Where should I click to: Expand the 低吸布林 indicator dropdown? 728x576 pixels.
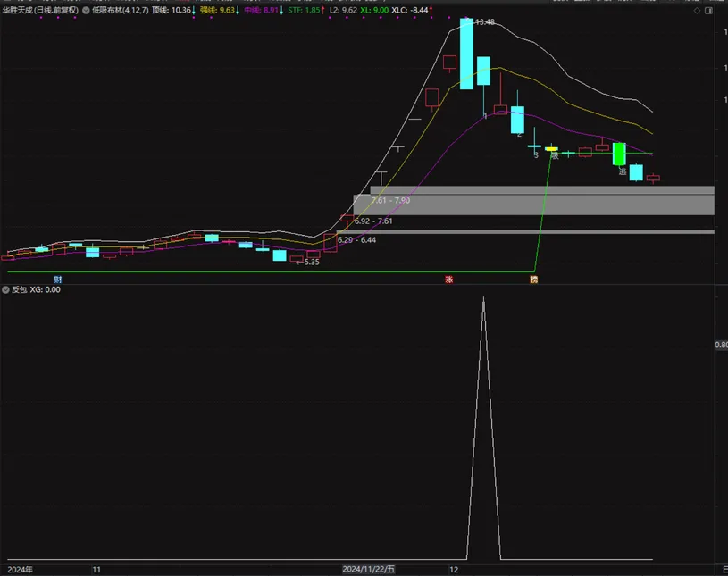pos(86,10)
